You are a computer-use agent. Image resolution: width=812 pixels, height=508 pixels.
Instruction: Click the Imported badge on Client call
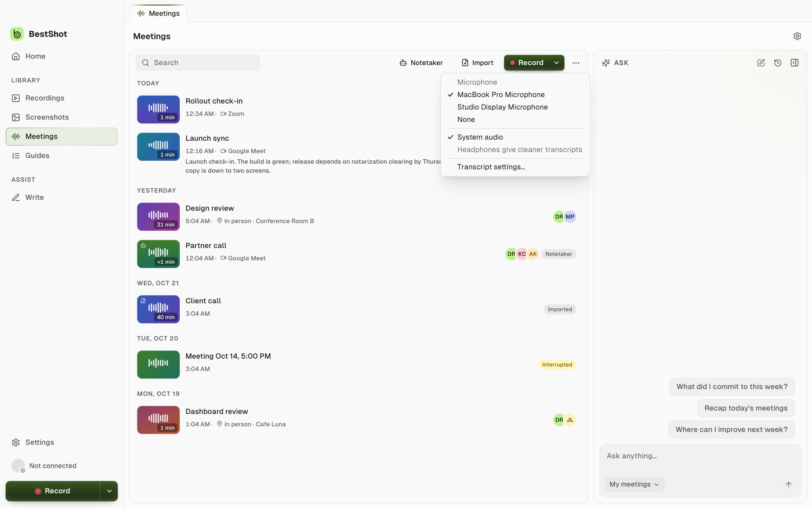click(x=560, y=309)
